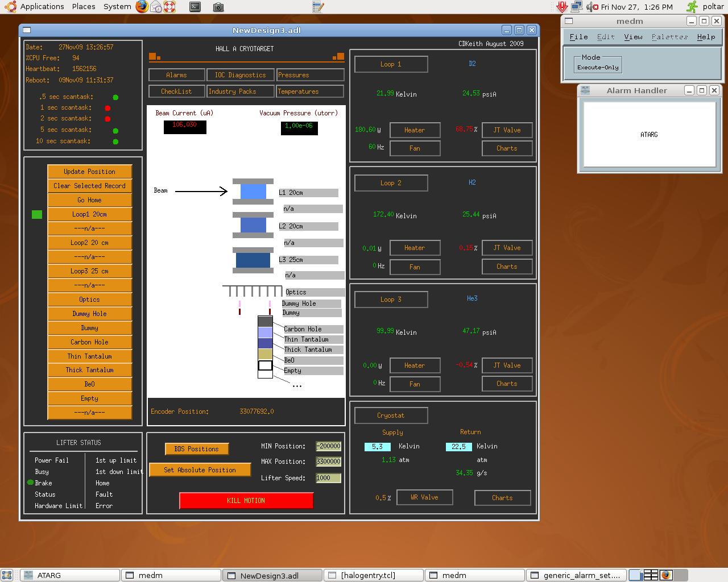
Task: Open the Help menu in medm window
Action: pyautogui.click(x=706, y=37)
